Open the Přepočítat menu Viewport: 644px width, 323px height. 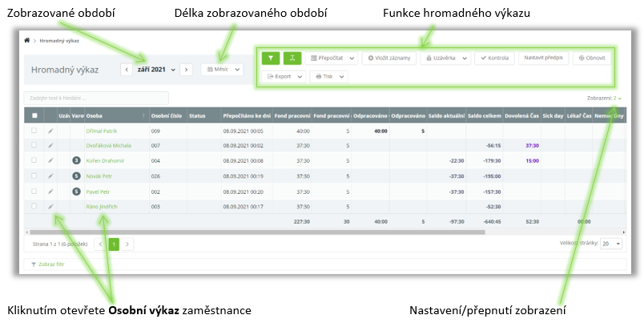tap(330, 59)
